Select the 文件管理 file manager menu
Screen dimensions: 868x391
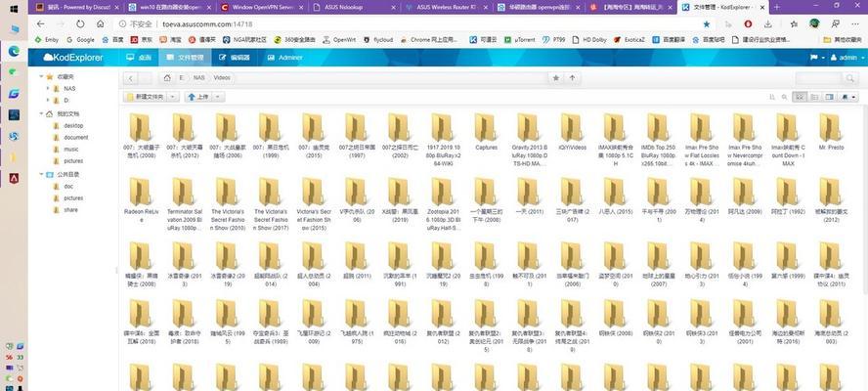point(185,58)
